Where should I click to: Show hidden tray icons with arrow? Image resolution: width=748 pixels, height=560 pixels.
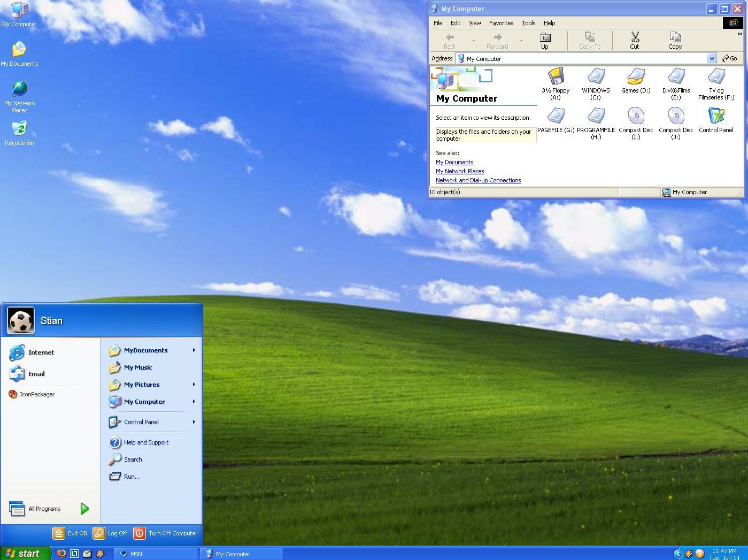click(x=677, y=554)
